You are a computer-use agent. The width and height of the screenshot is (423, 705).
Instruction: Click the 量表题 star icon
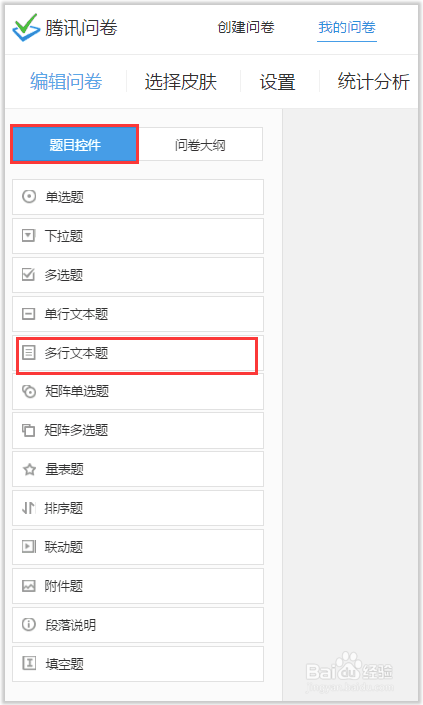[x=29, y=469]
